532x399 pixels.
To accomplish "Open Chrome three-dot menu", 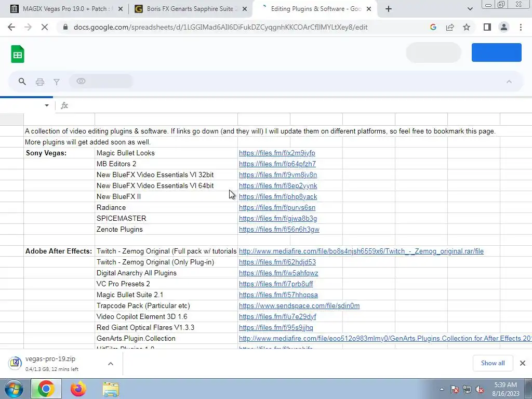I will [x=521, y=27].
